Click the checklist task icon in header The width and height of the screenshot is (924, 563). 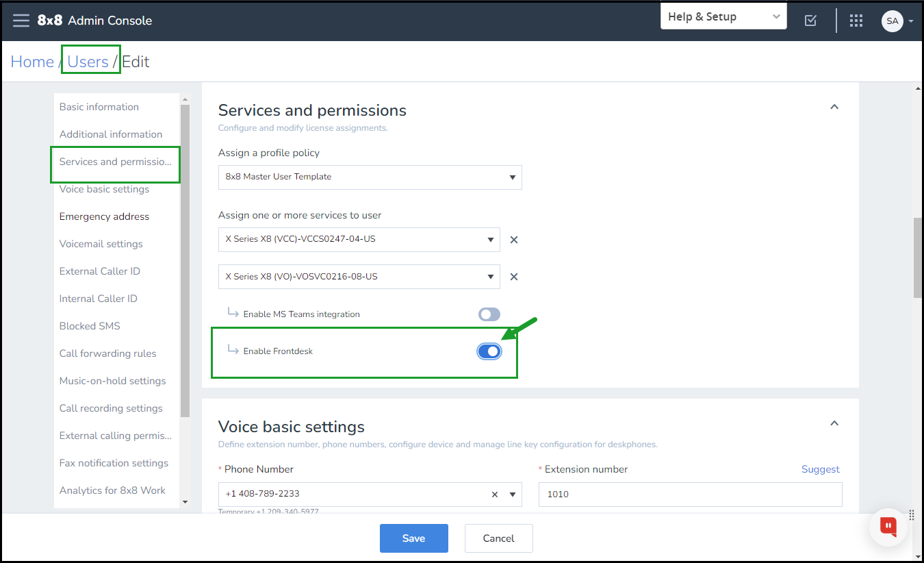point(810,21)
